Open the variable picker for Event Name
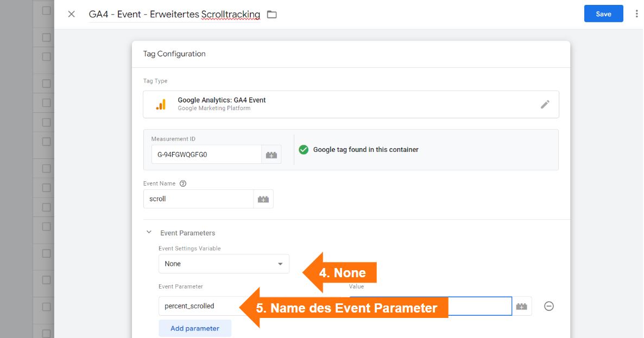 pos(263,199)
